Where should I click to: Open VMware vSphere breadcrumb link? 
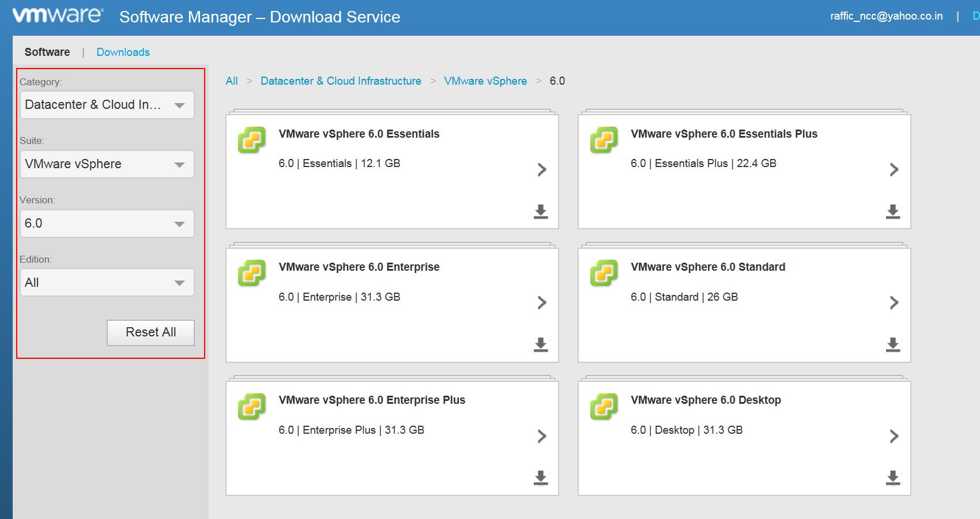tap(485, 81)
